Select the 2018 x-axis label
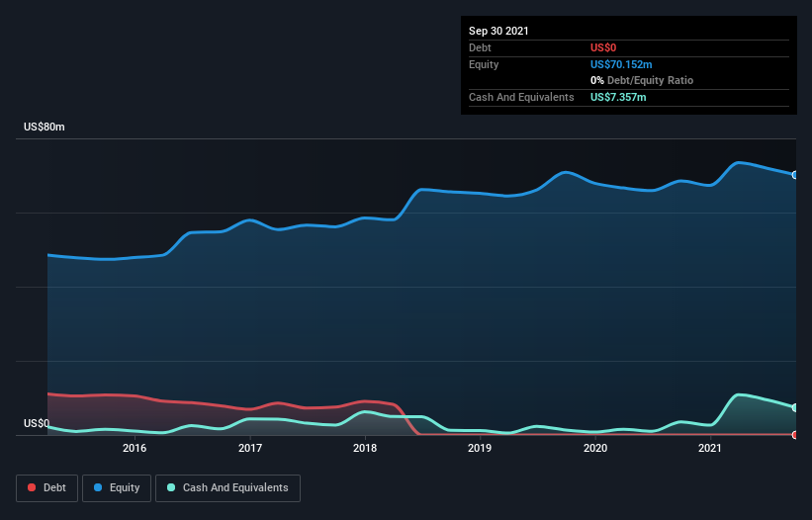 click(365, 448)
